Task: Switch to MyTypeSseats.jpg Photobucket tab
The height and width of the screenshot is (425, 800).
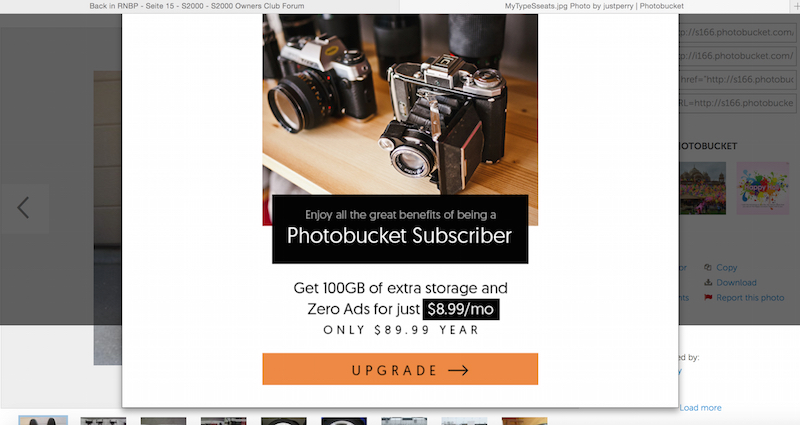Action: pos(594,6)
